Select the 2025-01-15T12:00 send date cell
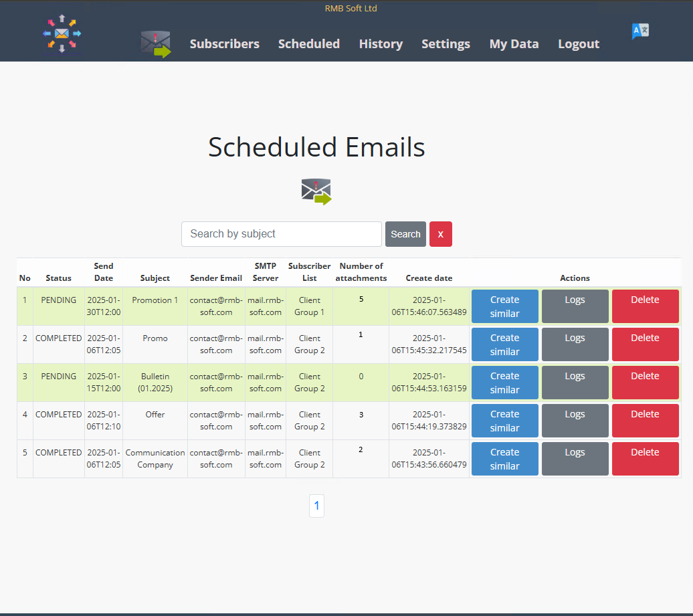 click(104, 382)
